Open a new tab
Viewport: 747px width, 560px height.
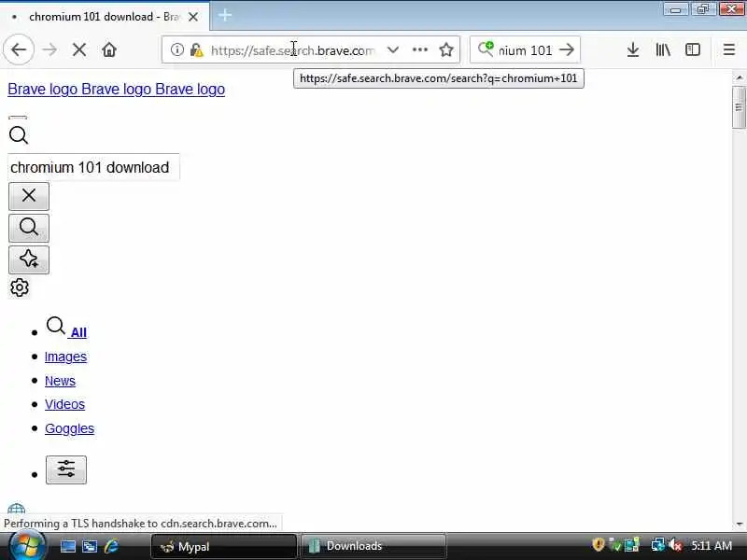[x=225, y=16]
